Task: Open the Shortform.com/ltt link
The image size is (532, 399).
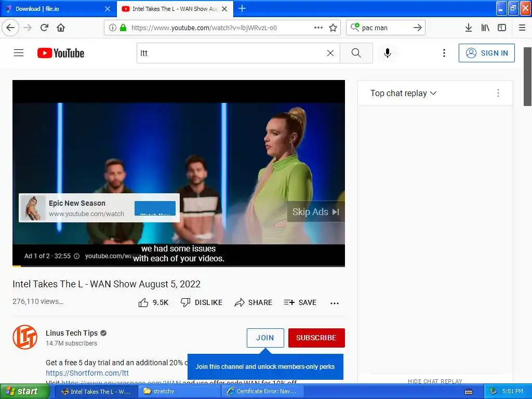Action: click(x=87, y=373)
